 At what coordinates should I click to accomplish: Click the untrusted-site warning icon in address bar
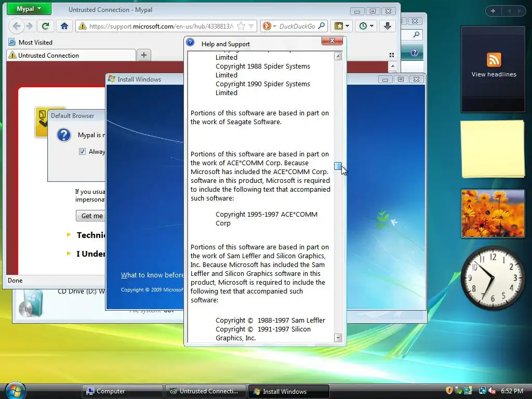(82, 26)
